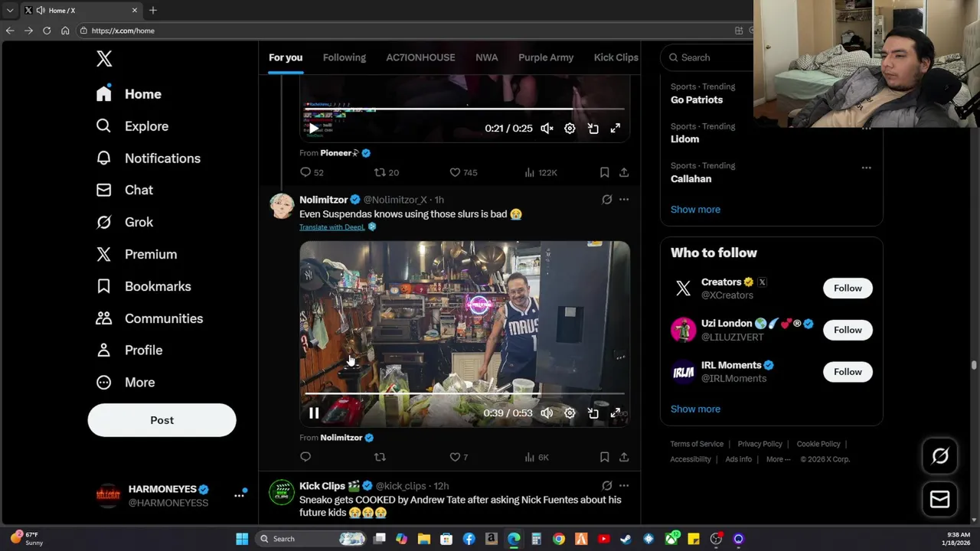Repost the post with 20 reposts
The height and width of the screenshot is (551, 980).
(386, 172)
